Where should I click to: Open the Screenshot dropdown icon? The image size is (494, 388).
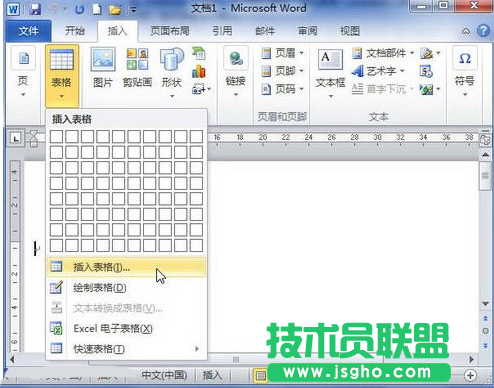[x=201, y=89]
